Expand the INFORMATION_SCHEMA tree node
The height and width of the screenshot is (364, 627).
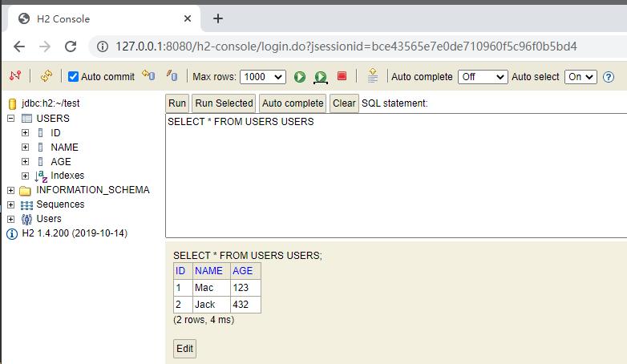click(x=10, y=191)
